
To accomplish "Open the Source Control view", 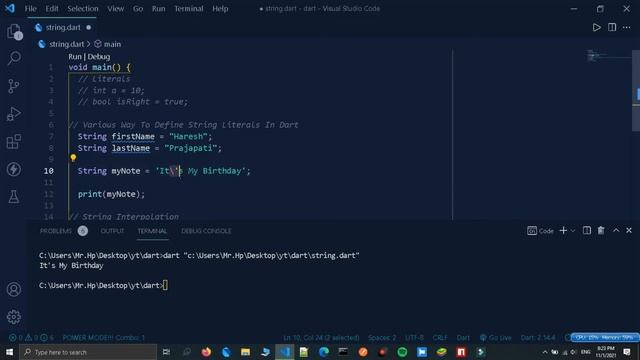I will 14,86.
